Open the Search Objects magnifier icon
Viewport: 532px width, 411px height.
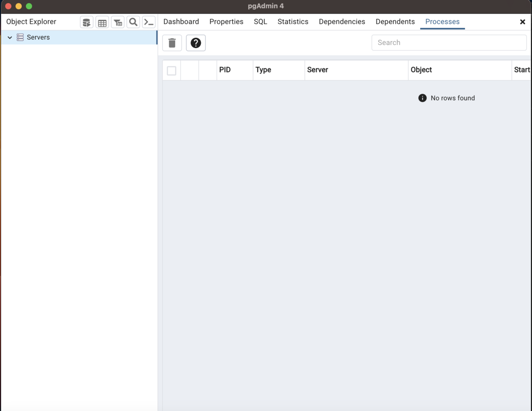133,22
